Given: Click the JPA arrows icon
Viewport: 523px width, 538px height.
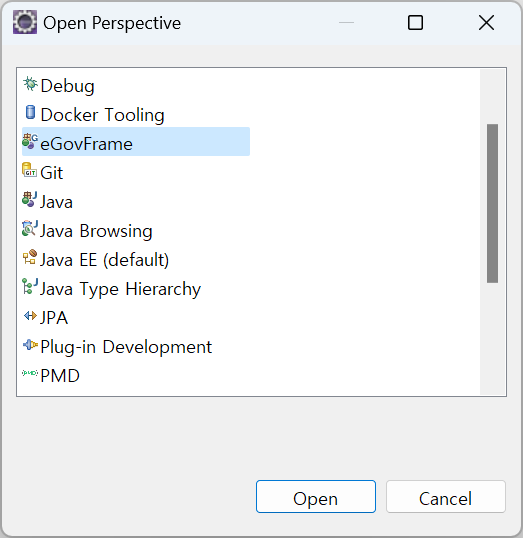Looking at the screenshot, I should coord(30,316).
